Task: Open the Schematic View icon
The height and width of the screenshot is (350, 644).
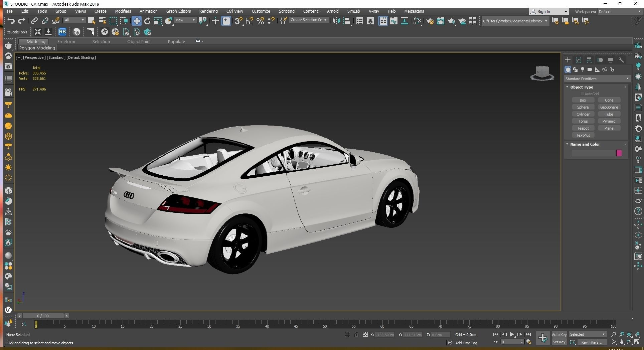Action: tap(405, 21)
